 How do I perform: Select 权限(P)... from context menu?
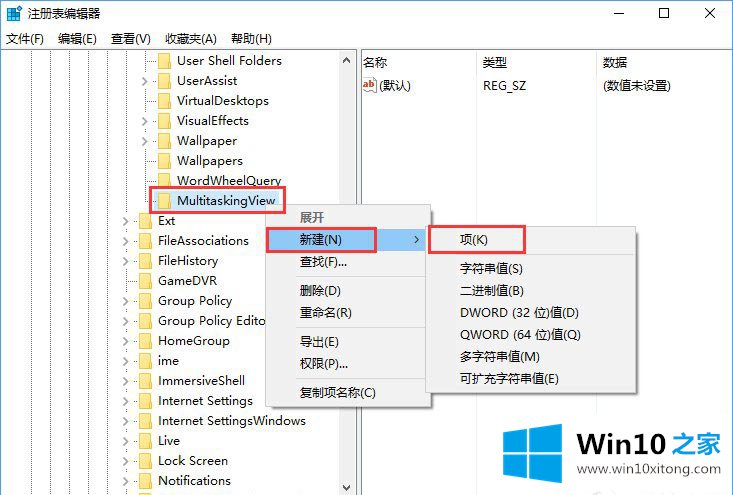pyautogui.click(x=323, y=364)
